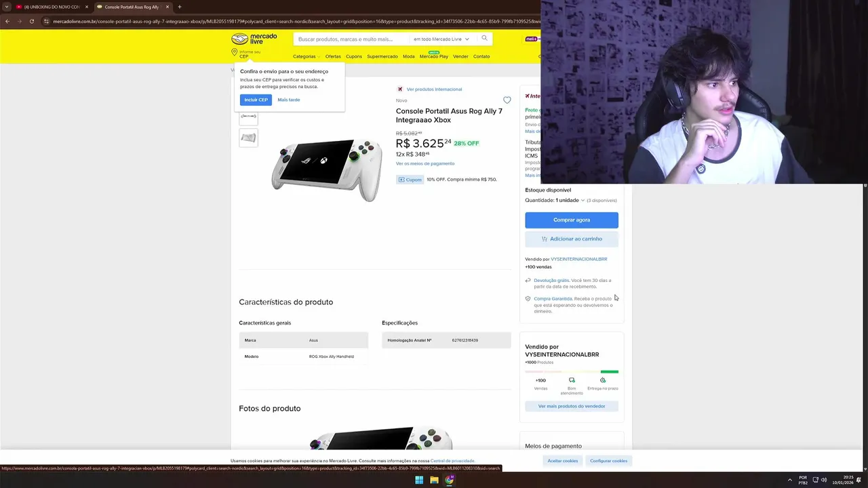Click the Comprar agora button
Image resolution: width=868 pixels, height=488 pixels.
coord(572,220)
